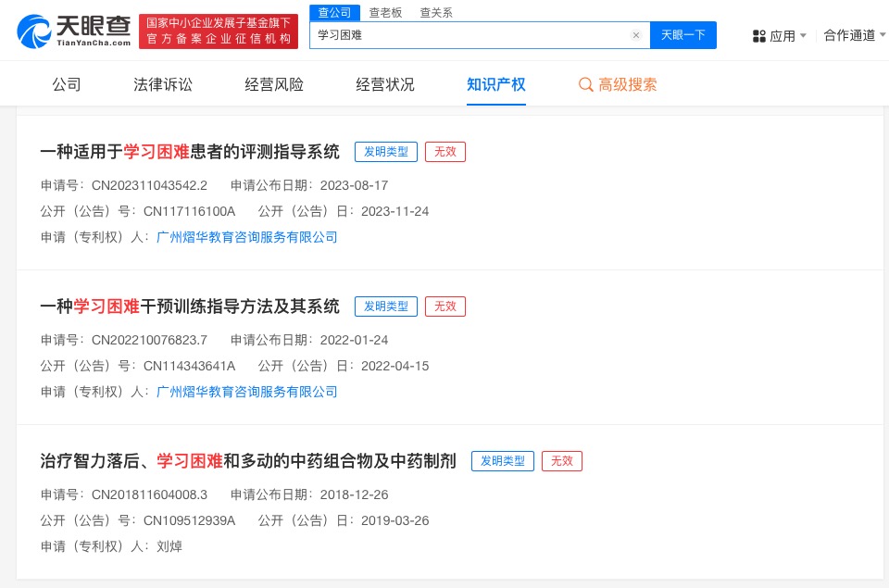The width and height of the screenshot is (889, 588).
Task: Select application number CN202311043542.2
Action: pyautogui.click(x=150, y=185)
